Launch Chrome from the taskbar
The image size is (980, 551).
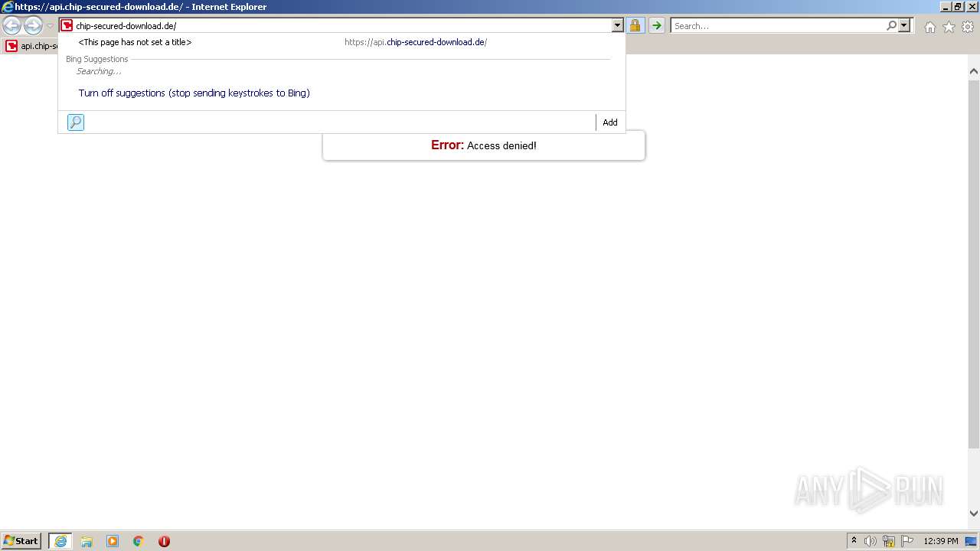(139, 541)
